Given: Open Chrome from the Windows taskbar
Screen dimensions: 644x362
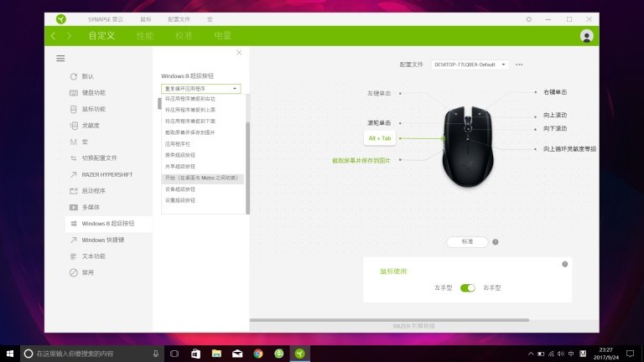Looking at the screenshot, I should (x=257, y=353).
